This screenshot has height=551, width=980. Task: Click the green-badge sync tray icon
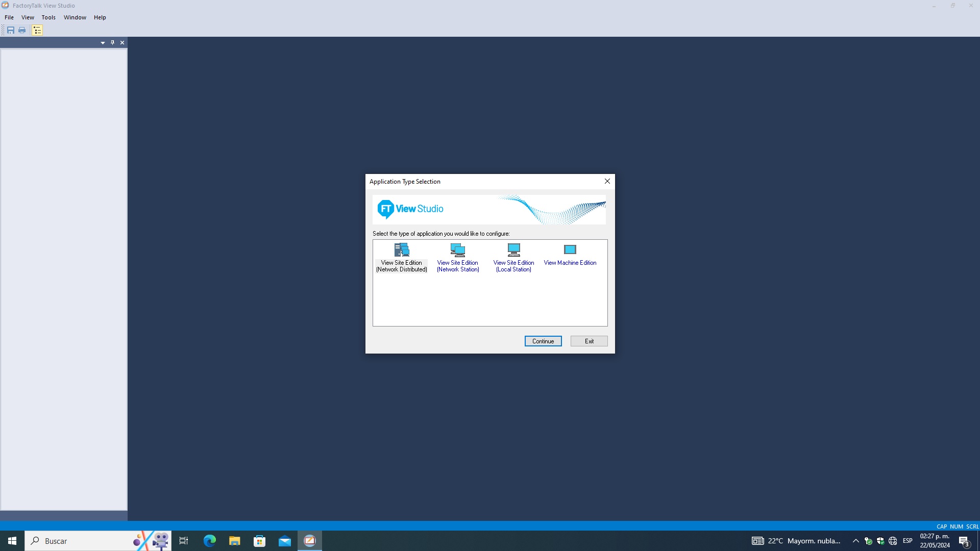pyautogui.click(x=868, y=541)
